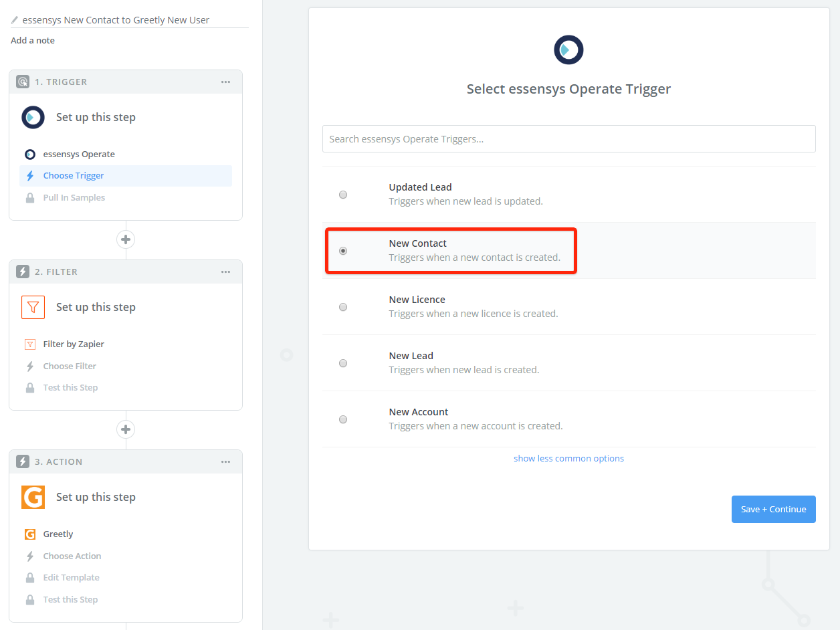The height and width of the screenshot is (630, 840).
Task: Click the small essensys Operate app icon
Action: tap(29, 154)
